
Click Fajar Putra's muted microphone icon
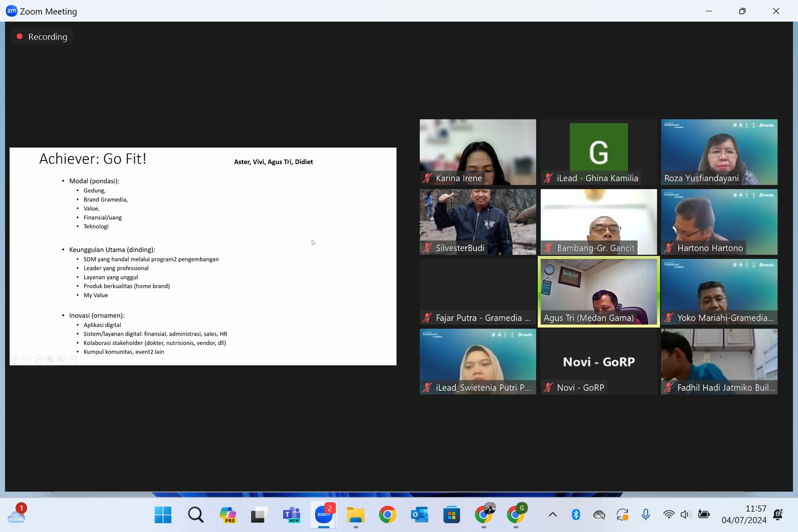427,318
